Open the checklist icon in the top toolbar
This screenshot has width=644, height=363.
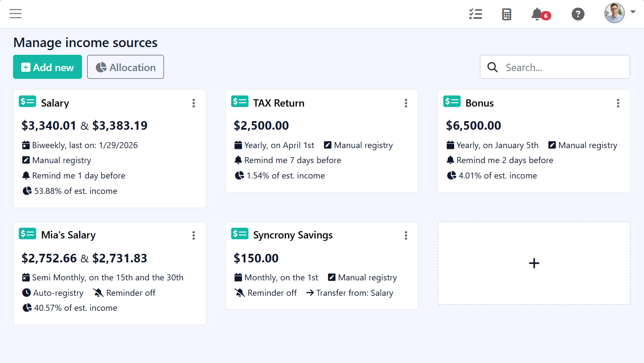point(476,14)
